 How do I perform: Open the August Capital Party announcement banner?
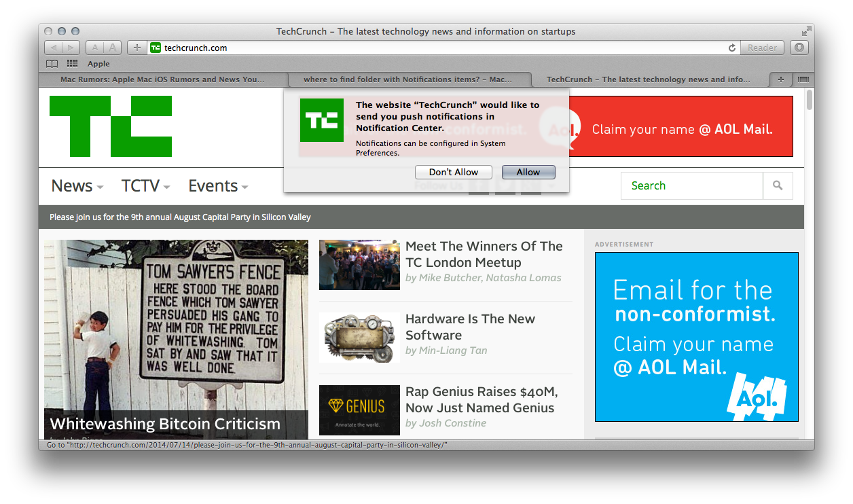(x=180, y=217)
